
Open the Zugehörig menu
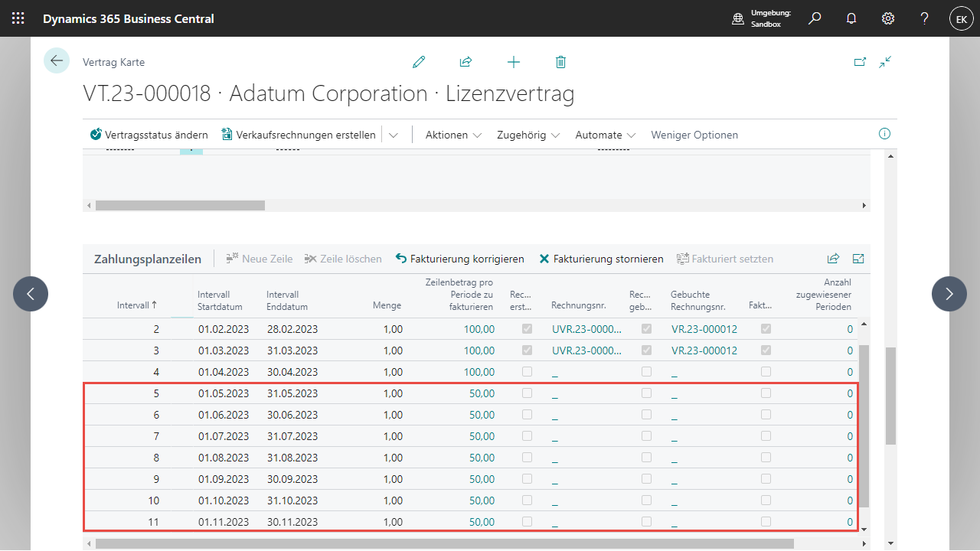point(528,135)
